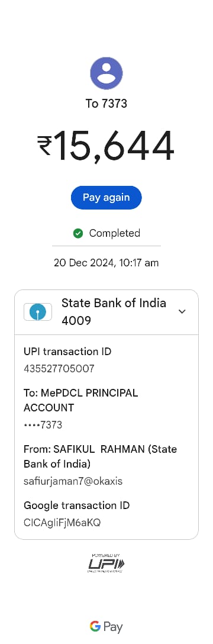Tap the sender name SAFIKUL RAHMAN
213x644 pixels.
(98, 449)
